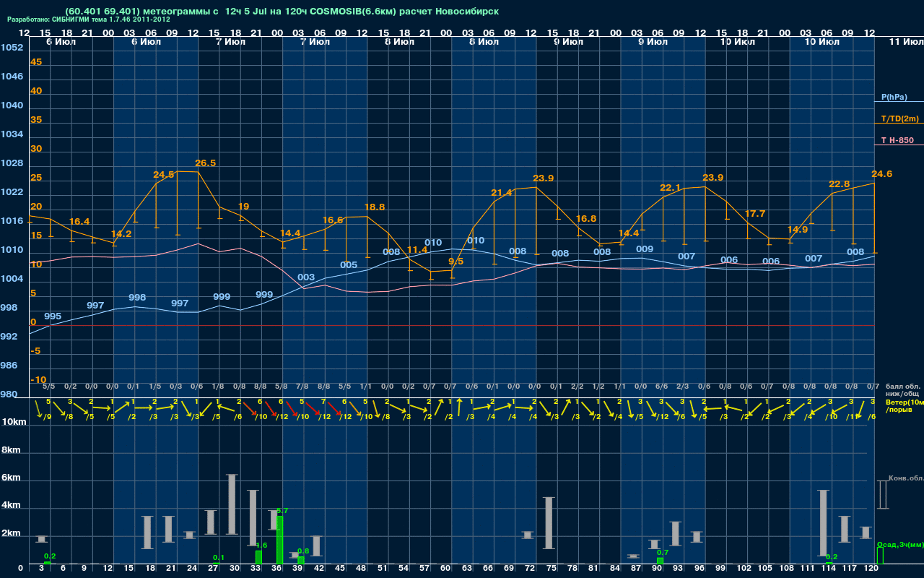Click the pressure label 995

click(53, 316)
